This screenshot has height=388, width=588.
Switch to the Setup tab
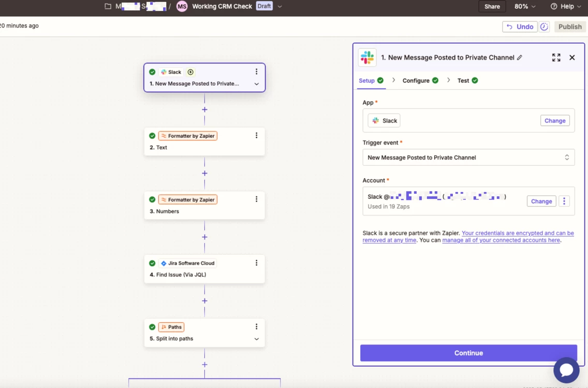click(x=371, y=81)
